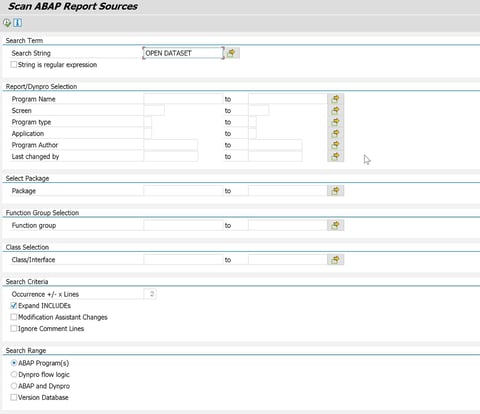
Task: Click Last changed by from field
Action: click(x=171, y=156)
